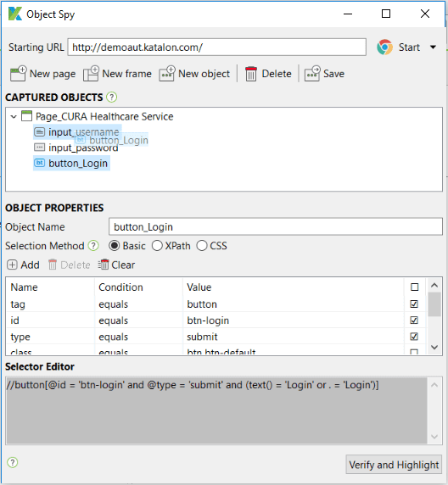This screenshot has height=485, width=448.
Task: Click the Verify and Highlight button
Action: click(x=394, y=465)
